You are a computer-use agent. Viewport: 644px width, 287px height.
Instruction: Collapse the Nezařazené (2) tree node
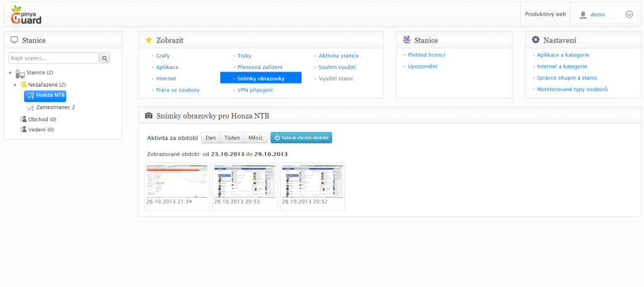pyautogui.click(x=15, y=84)
